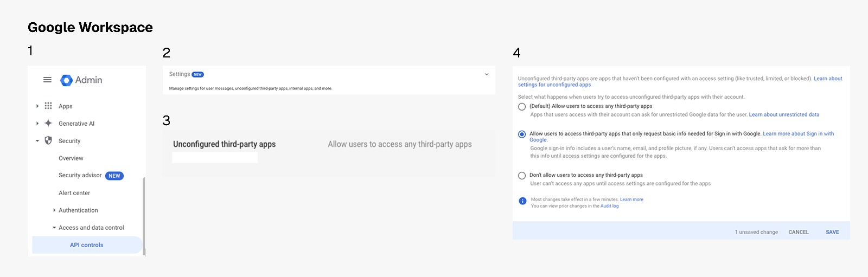This screenshot has width=868, height=277.
Task: Click '1 unsaved change' text
Action: (756, 232)
